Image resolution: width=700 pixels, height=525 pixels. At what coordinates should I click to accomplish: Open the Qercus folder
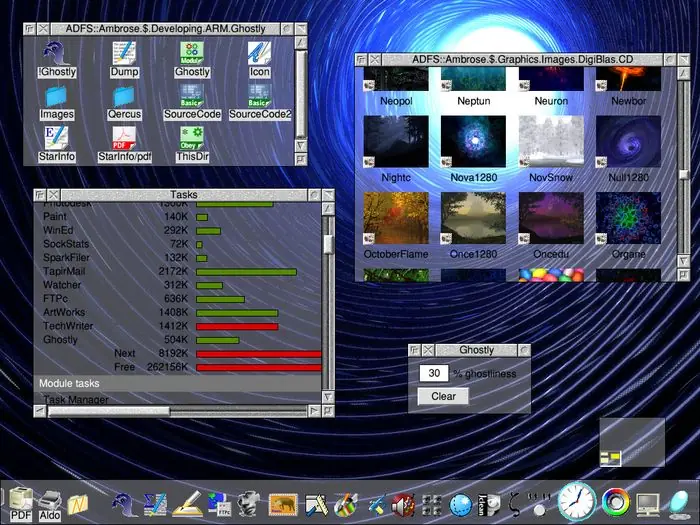coord(124,97)
